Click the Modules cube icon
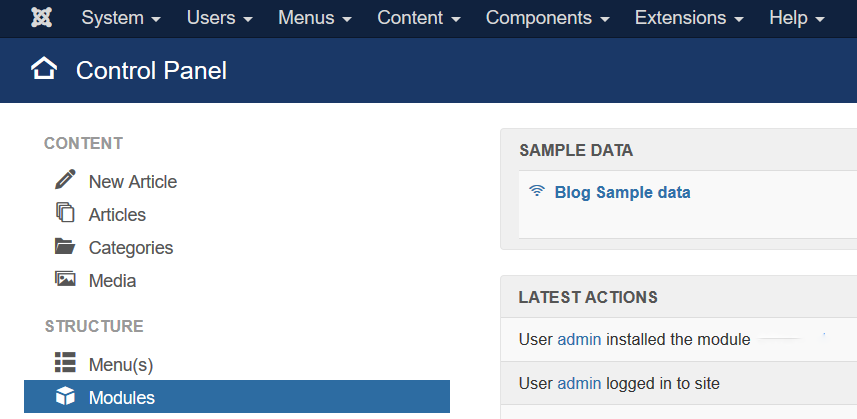 65,397
